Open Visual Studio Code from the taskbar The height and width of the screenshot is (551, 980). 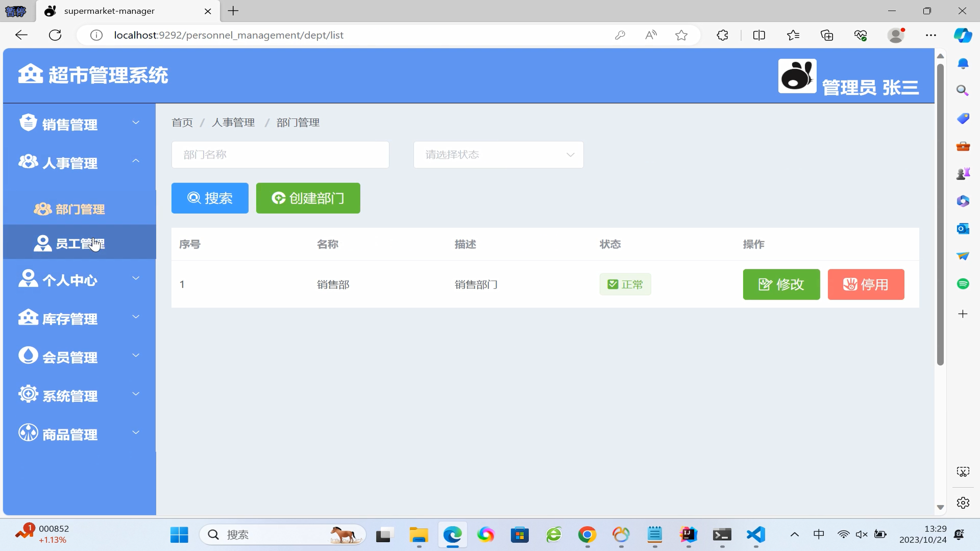coord(755,535)
